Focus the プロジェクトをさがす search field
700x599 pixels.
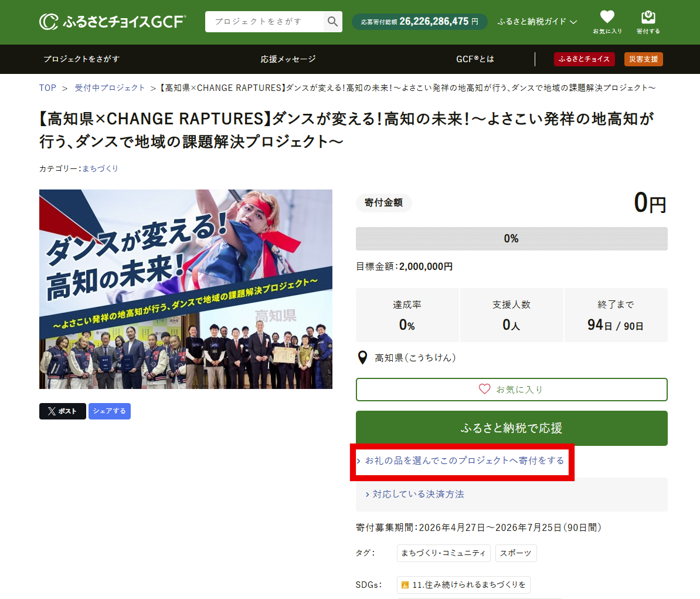pos(264,22)
